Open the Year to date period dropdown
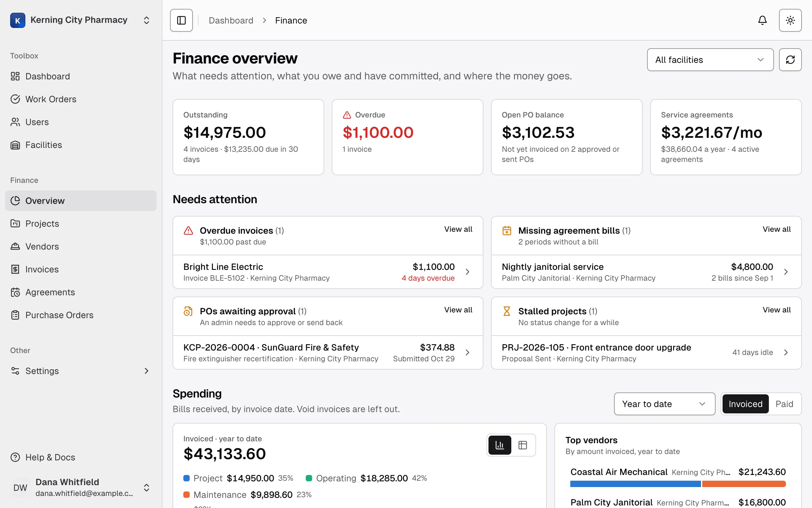812x508 pixels. click(665, 404)
